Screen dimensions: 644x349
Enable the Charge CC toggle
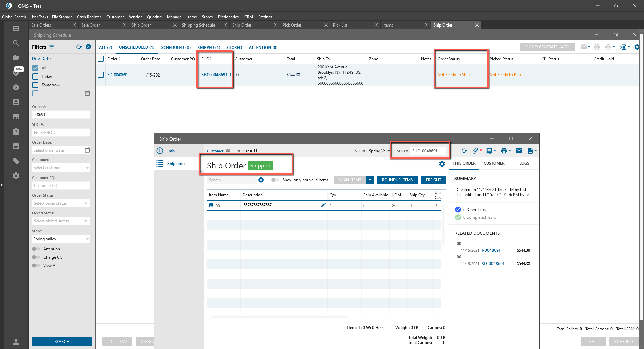click(x=36, y=257)
